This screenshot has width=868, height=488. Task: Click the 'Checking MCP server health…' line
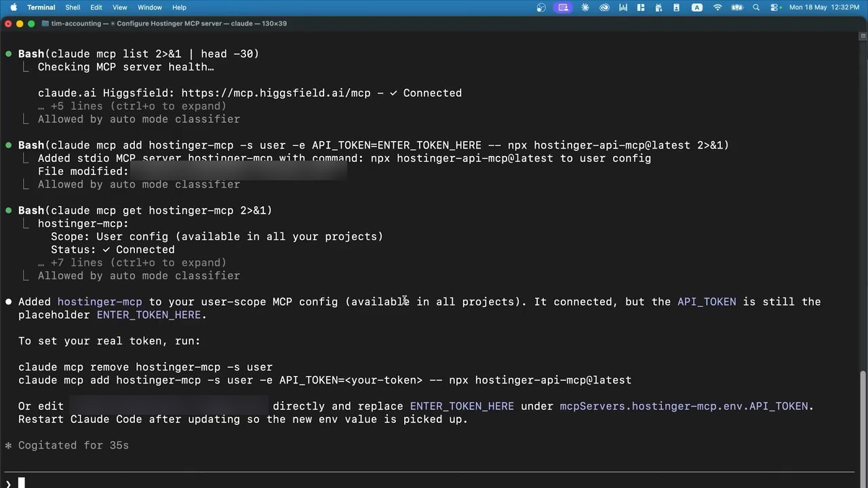tap(125, 67)
